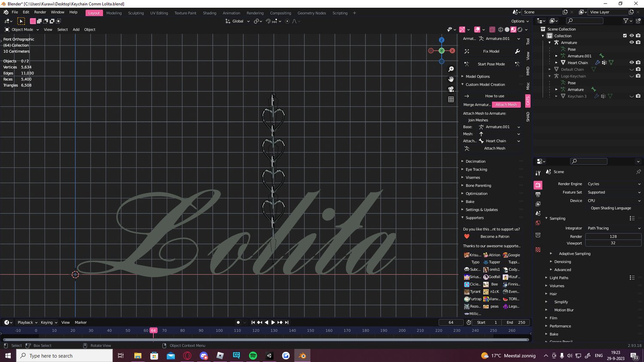Jump to the timeline end frame
Image resolution: width=644 pixels, height=362 pixels.
pyautogui.click(x=287, y=322)
